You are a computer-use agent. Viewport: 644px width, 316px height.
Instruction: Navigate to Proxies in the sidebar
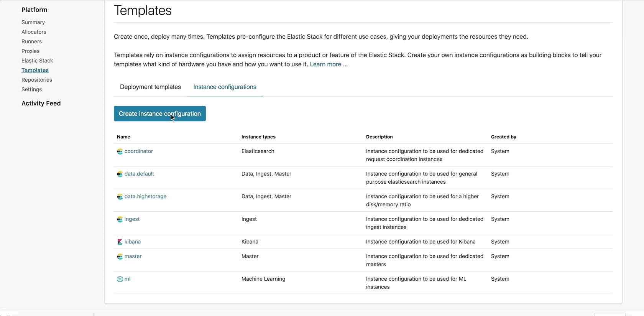point(30,51)
